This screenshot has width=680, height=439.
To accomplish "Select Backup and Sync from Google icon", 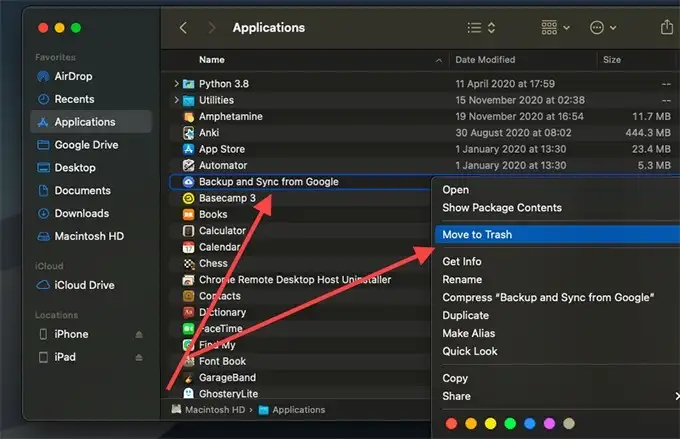I will [189, 182].
